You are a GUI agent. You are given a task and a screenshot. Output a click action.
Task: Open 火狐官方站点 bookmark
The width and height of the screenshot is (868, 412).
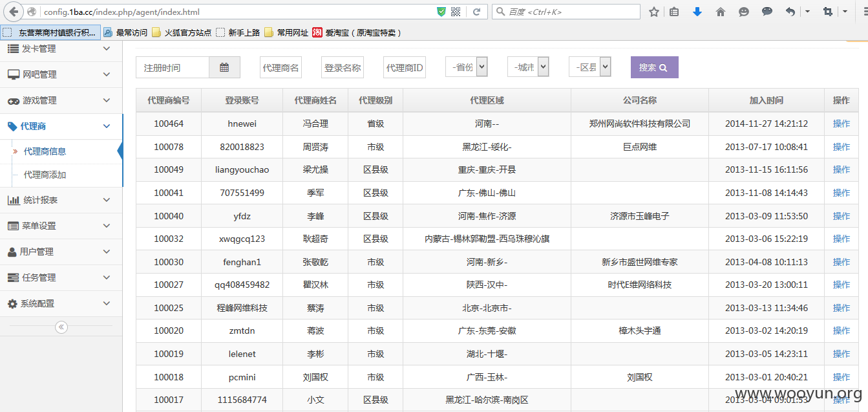coord(182,32)
